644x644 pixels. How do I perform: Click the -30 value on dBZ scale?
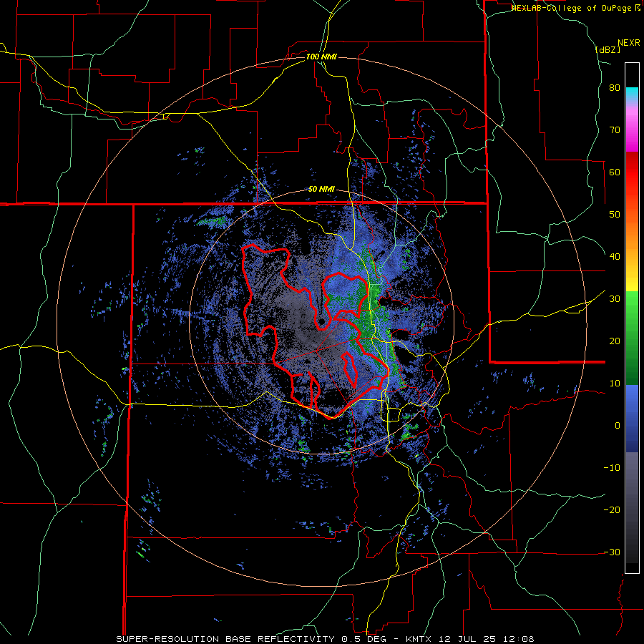(612, 552)
